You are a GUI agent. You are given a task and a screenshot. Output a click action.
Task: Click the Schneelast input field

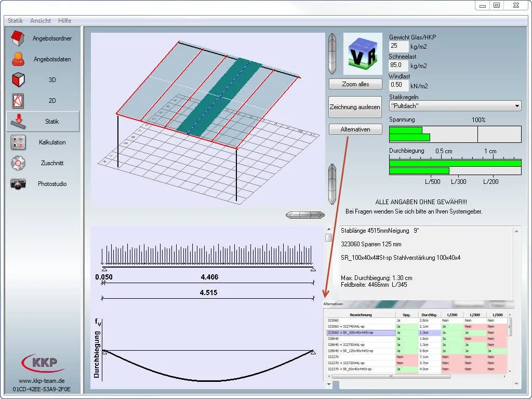click(x=398, y=65)
